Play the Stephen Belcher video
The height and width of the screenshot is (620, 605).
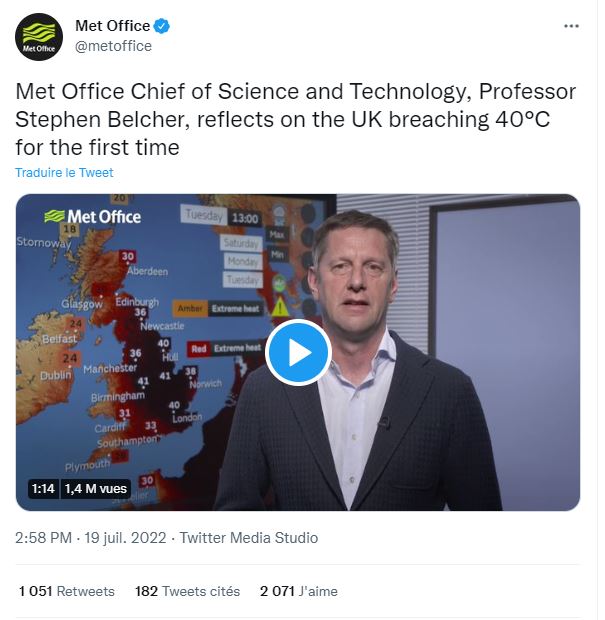[x=297, y=352]
